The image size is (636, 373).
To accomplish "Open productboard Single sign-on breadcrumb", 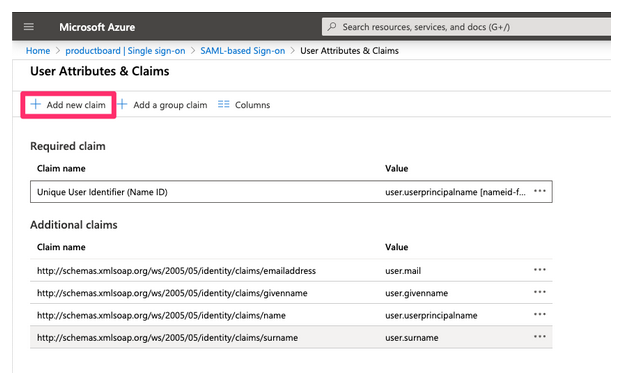I will (125, 51).
